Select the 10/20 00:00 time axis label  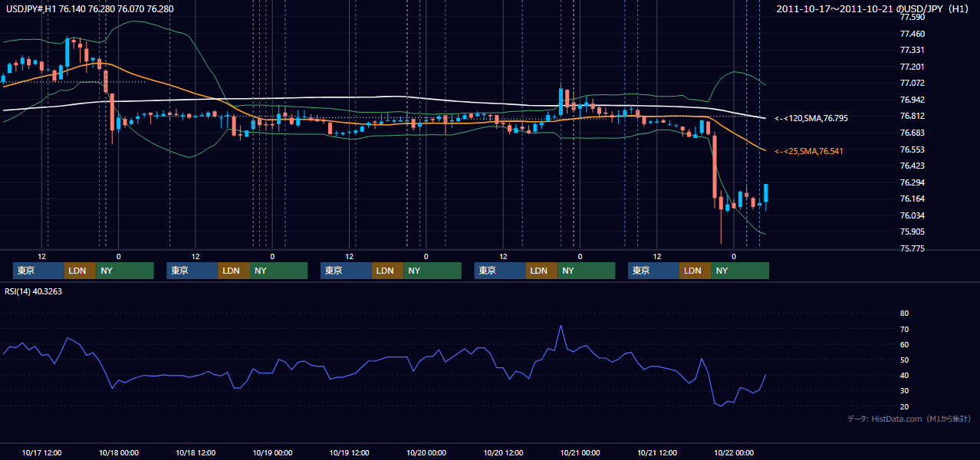pos(426,452)
